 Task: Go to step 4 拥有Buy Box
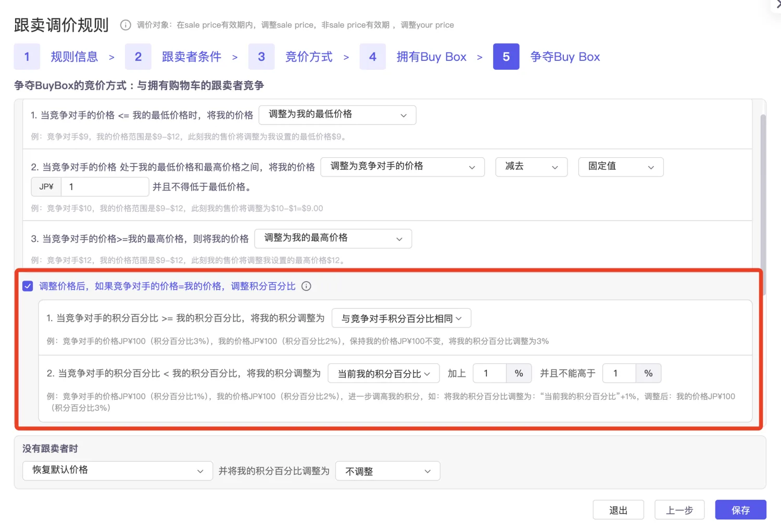(413, 57)
